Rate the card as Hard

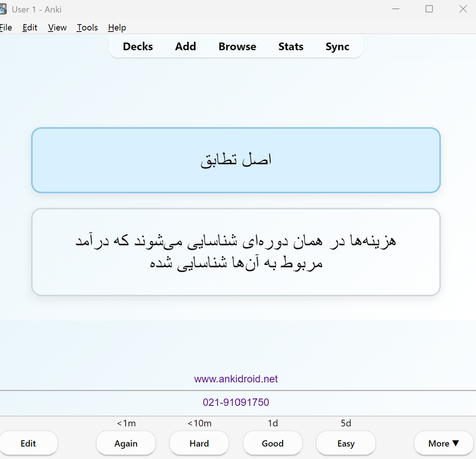[x=199, y=443]
